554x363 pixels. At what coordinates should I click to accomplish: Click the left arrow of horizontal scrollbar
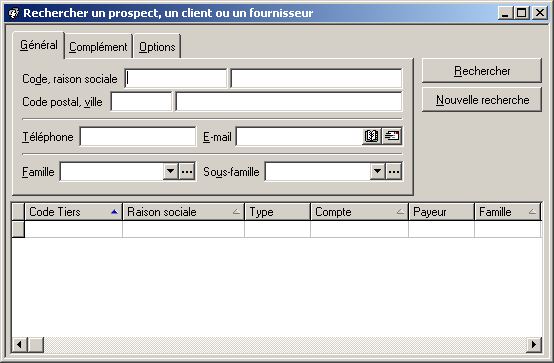point(19,344)
